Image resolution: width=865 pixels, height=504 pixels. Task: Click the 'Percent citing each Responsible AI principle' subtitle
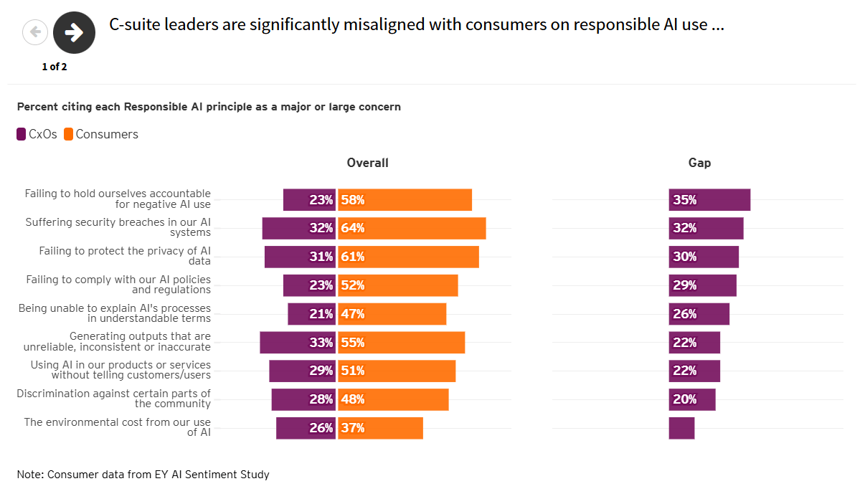click(x=208, y=106)
